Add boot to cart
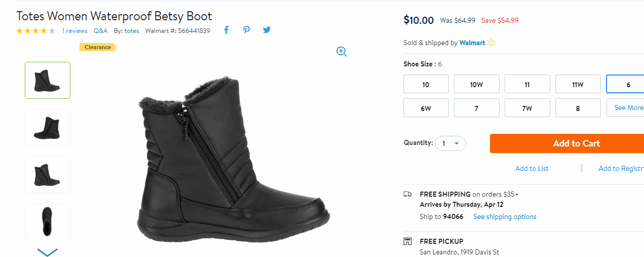This screenshot has height=257, width=644. pyautogui.click(x=567, y=143)
